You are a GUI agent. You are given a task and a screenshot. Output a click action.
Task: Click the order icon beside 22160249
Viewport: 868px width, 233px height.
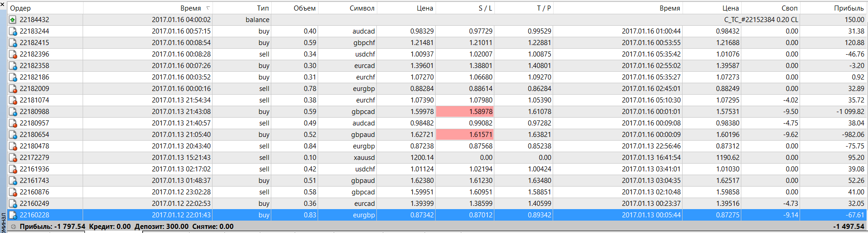[13, 204]
